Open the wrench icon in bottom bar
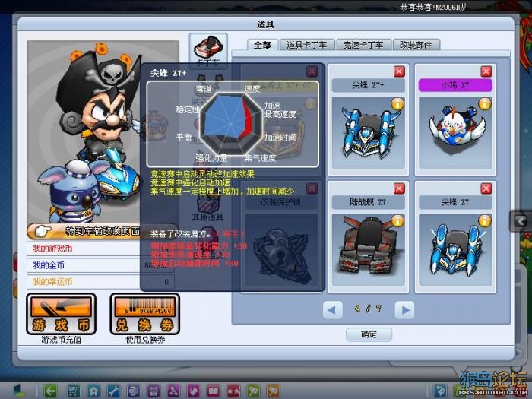 point(113,391)
